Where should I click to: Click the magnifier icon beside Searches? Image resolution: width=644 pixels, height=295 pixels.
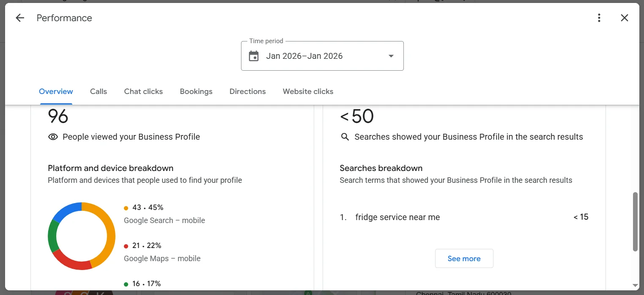point(345,137)
